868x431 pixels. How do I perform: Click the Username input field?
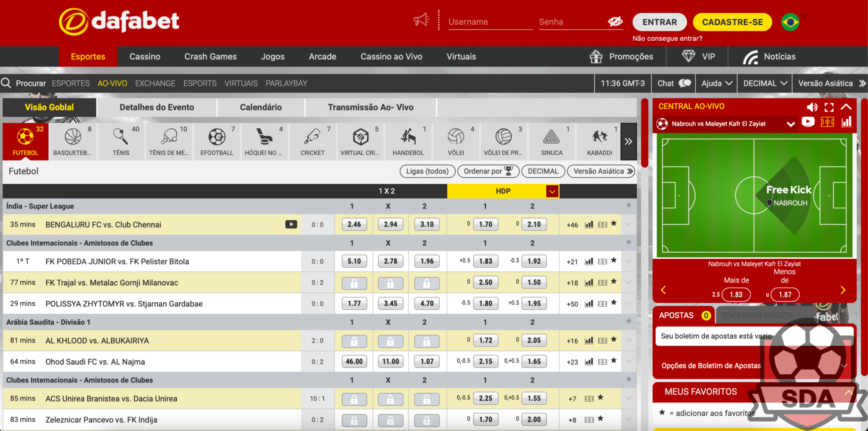490,22
